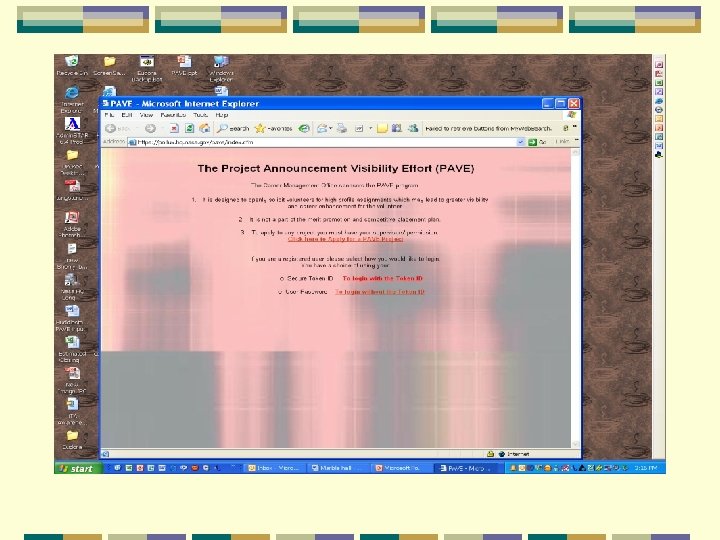Click the 'To login with the Token ID' link
This screenshot has height=540, width=720.
click(x=382, y=279)
